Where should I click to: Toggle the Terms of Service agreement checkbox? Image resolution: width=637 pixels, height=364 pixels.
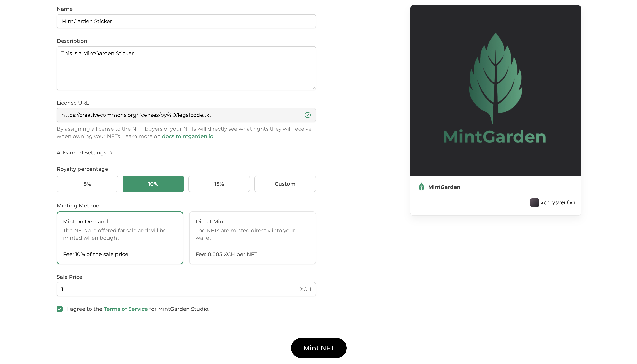click(60, 309)
